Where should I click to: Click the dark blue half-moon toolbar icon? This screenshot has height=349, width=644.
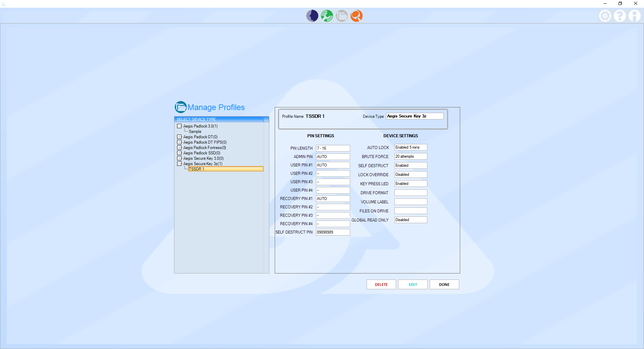click(x=312, y=16)
